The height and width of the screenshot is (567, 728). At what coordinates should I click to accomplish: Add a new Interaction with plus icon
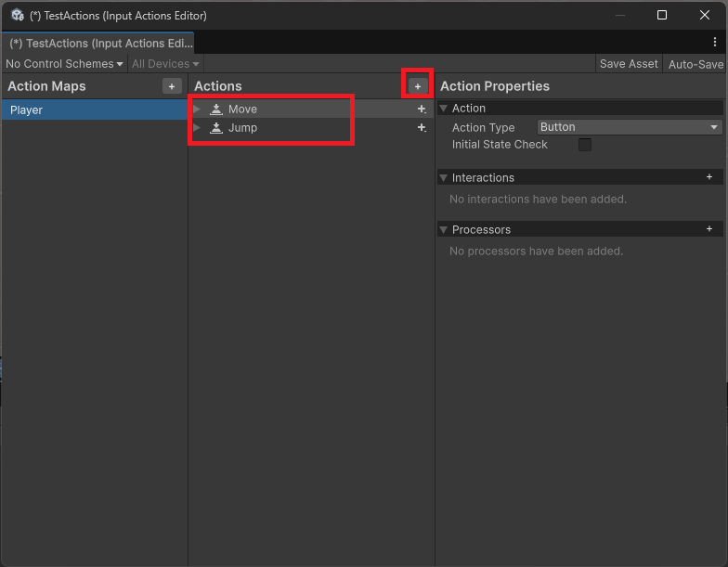[709, 177]
